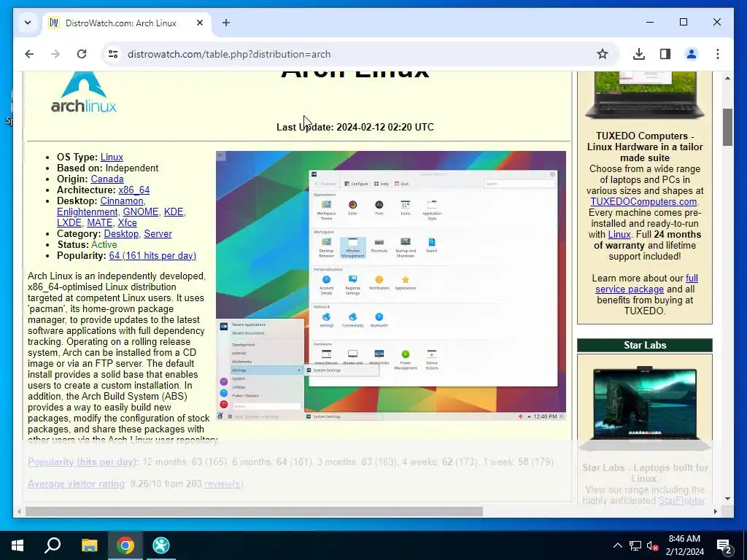The image size is (747, 560).
Task: Visit TUXEDOComputers.com link
Action: [643, 201]
